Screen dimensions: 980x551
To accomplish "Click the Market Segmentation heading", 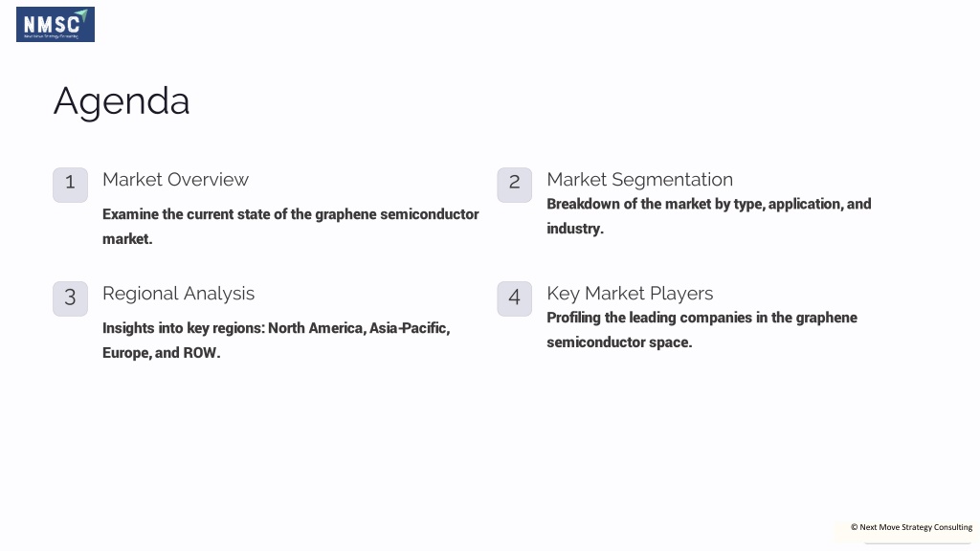I will (x=640, y=180).
